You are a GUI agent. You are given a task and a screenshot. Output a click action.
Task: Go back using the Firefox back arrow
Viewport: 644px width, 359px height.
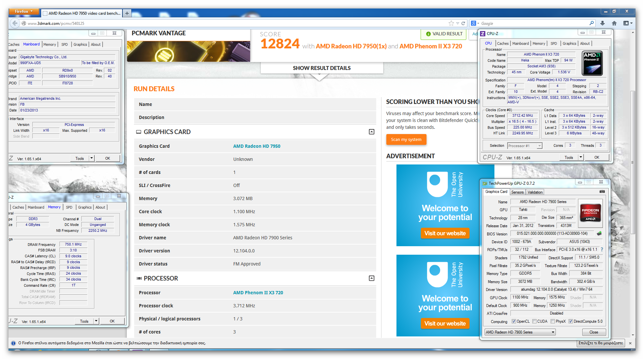click(x=14, y=23)
